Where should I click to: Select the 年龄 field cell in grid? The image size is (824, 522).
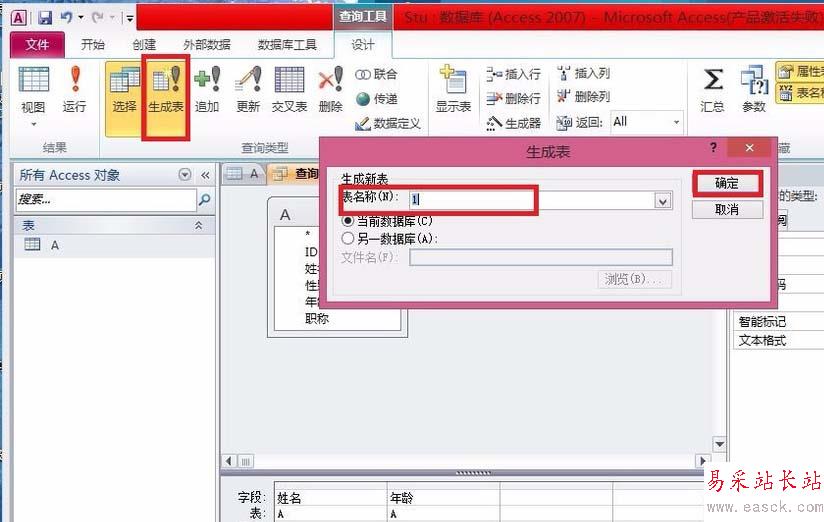click(444, 497)
